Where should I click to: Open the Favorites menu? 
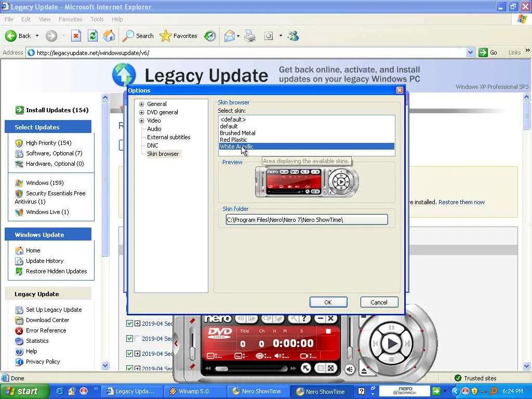tap(70, 19)
